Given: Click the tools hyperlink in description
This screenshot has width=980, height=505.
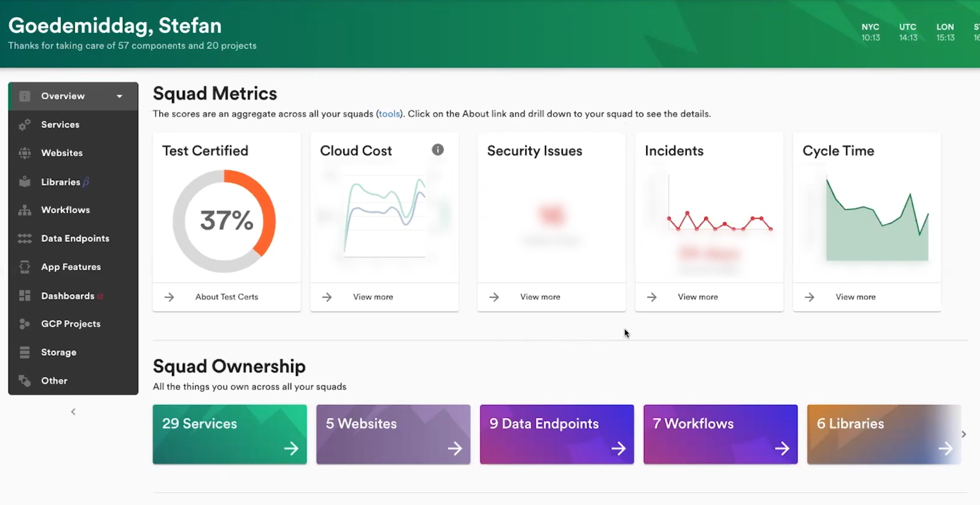Looking at the screenshot, I should (389, 114).
